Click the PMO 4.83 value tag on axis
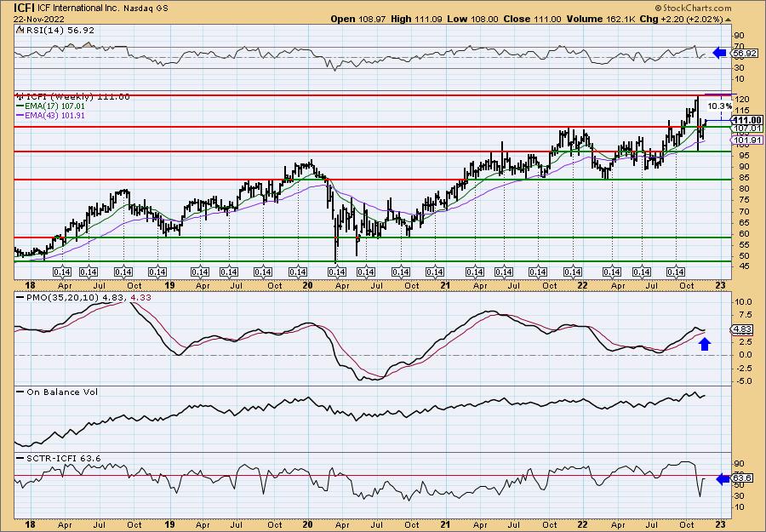The image size is (766, 532). pyautogui.click(x=742, y=329)
